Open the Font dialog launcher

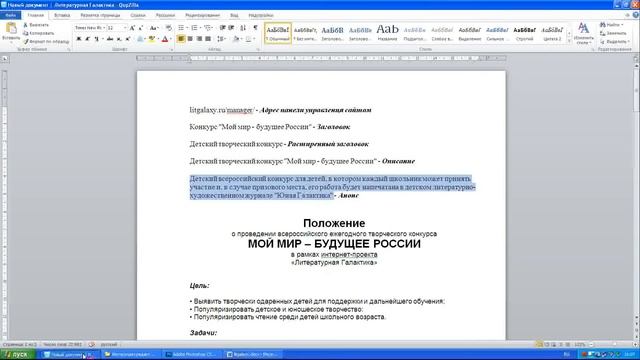[x=171, y=49]
